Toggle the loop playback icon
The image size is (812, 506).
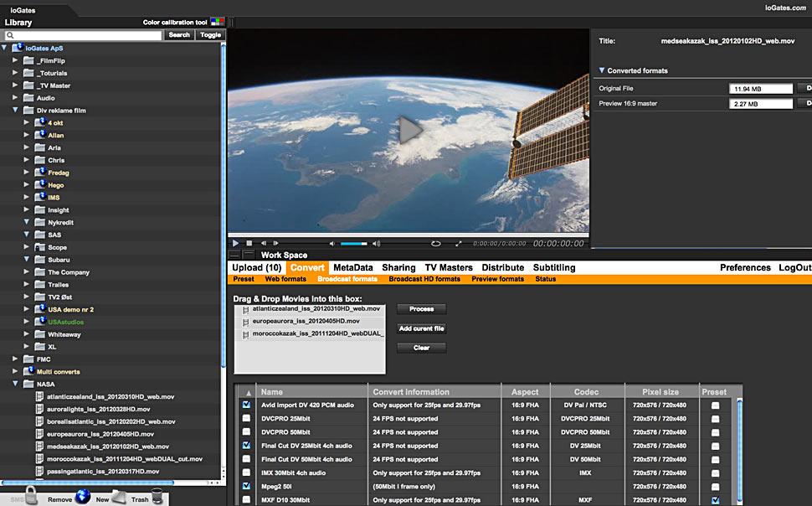click(x=435, y=244)
